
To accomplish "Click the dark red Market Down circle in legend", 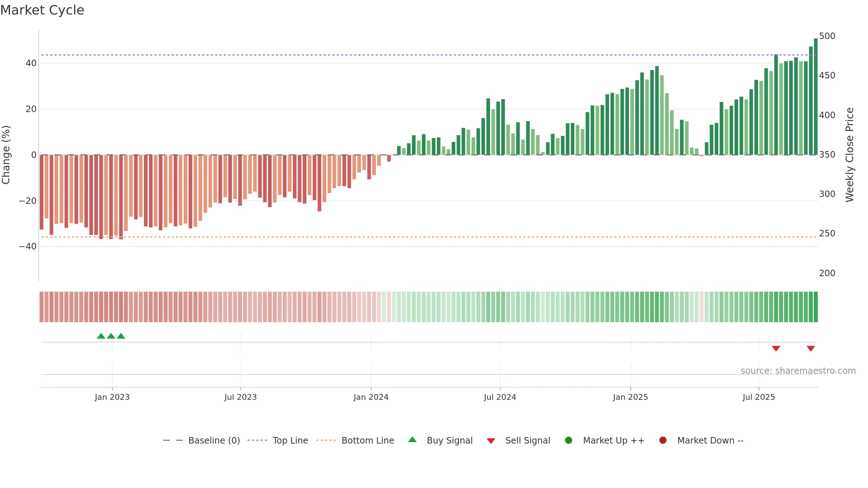I will tap(663, 440).
